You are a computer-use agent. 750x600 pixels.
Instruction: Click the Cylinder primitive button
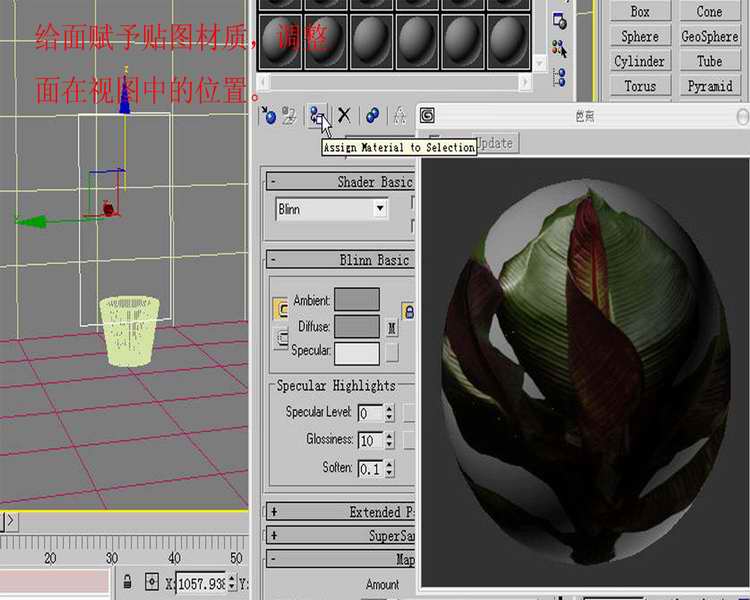(x=640, y=61)
